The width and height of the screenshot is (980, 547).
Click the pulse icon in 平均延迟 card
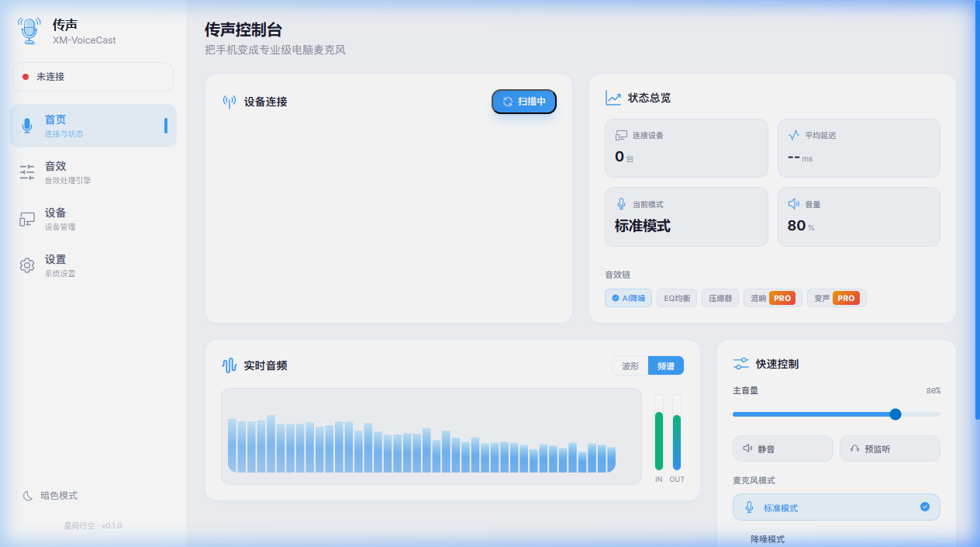click(793, 135)
